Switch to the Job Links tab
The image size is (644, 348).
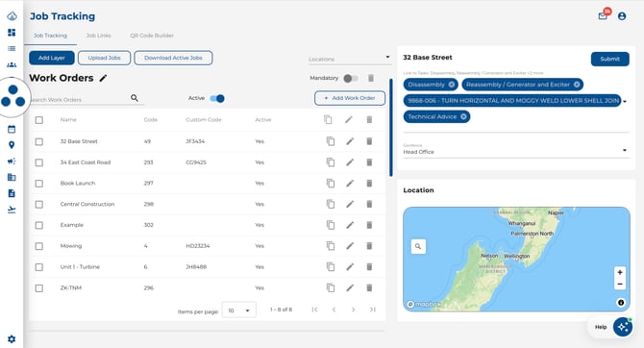tap(99, 36)
